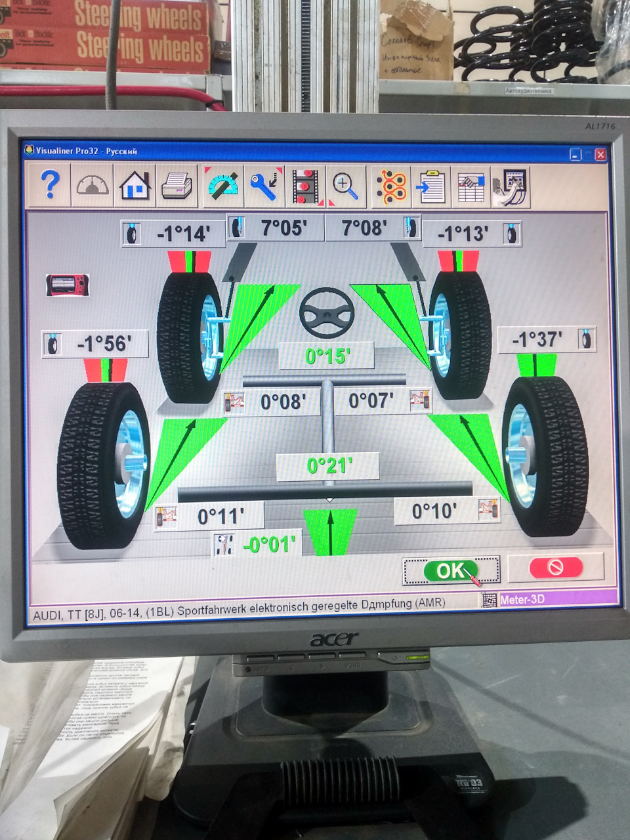Select front left toe value 0°08'
The height and width of the screenshot is (840, 630).
[282, 402]
